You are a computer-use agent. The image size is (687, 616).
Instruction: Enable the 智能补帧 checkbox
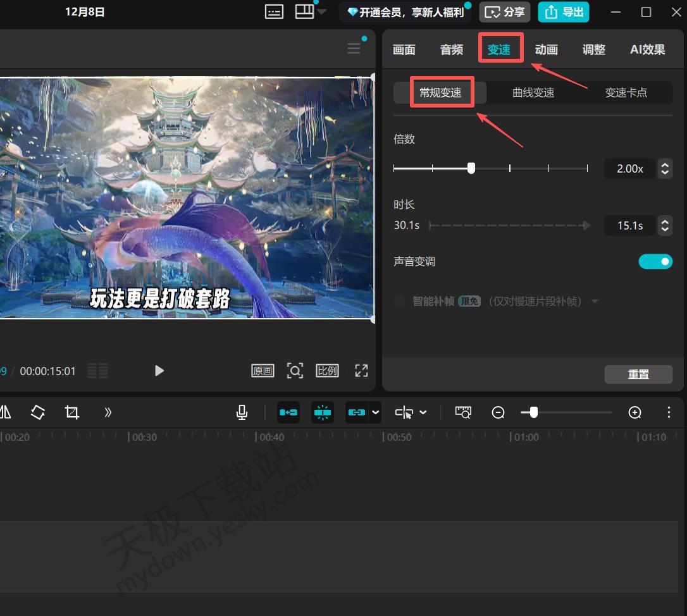399,302
